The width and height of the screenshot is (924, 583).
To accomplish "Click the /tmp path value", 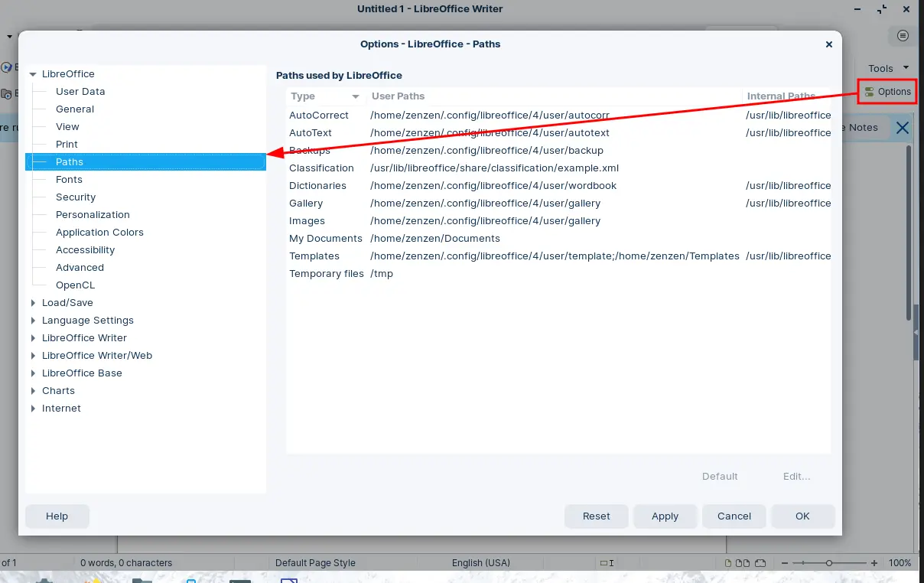I will (x=382, y=274).
